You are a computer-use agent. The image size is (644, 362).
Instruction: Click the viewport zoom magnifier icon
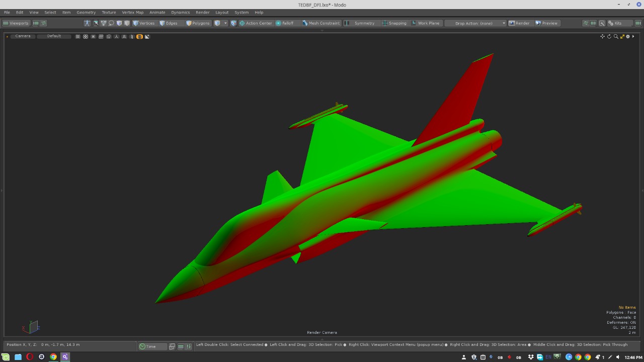click(x=615, y=37)
